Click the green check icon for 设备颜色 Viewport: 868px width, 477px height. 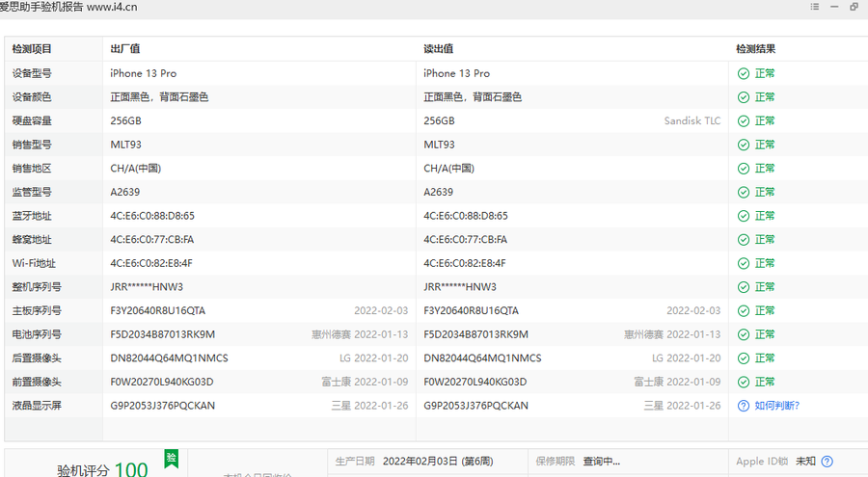click(744, 97)
